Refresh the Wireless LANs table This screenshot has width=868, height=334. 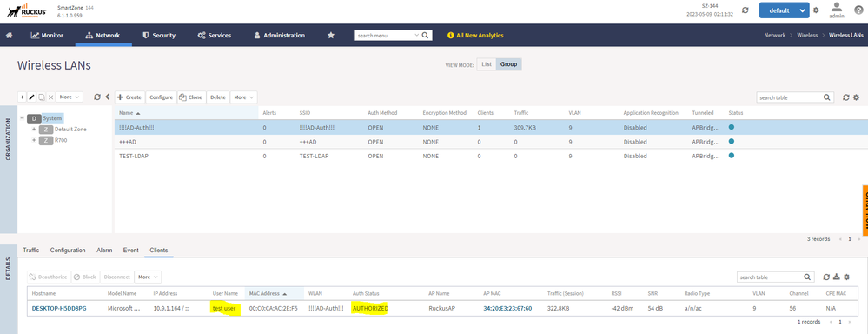coord(846,97)
